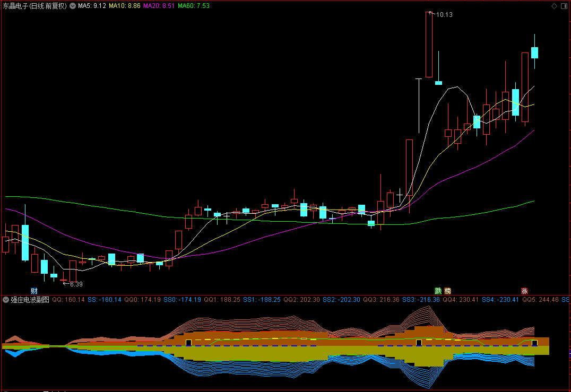Click the SS: -160.14 value
This screenshot has height=392, width=571.
point(105,300)
